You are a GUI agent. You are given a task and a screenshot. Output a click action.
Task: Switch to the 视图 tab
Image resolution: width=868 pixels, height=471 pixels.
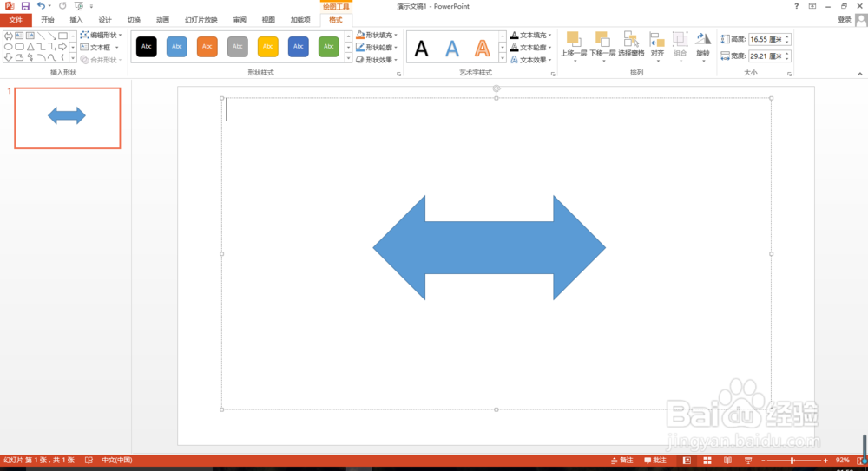point(268,20)
